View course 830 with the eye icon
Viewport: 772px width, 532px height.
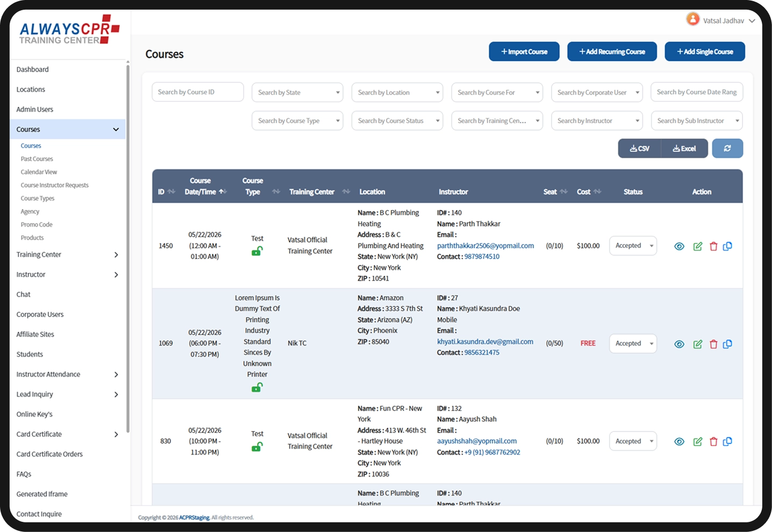[x=680, y=442]
